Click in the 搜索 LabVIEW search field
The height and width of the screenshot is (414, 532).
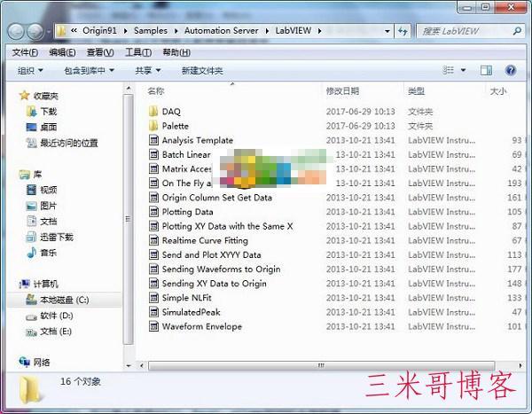coord(465,31)
